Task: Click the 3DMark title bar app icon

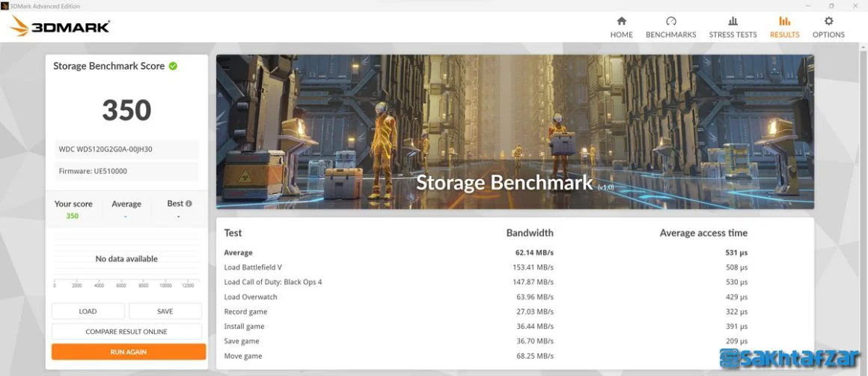Action: [4, 6]
